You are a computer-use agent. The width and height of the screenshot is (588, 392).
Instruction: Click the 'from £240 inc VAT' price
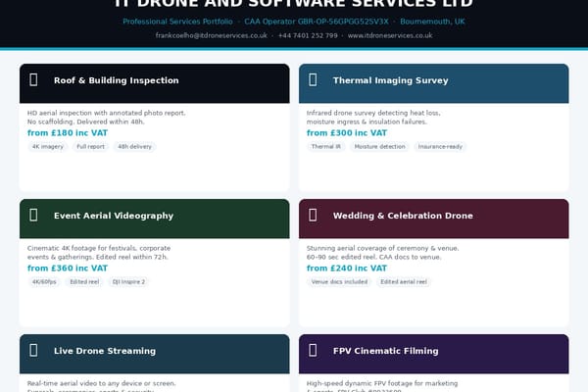347,269
